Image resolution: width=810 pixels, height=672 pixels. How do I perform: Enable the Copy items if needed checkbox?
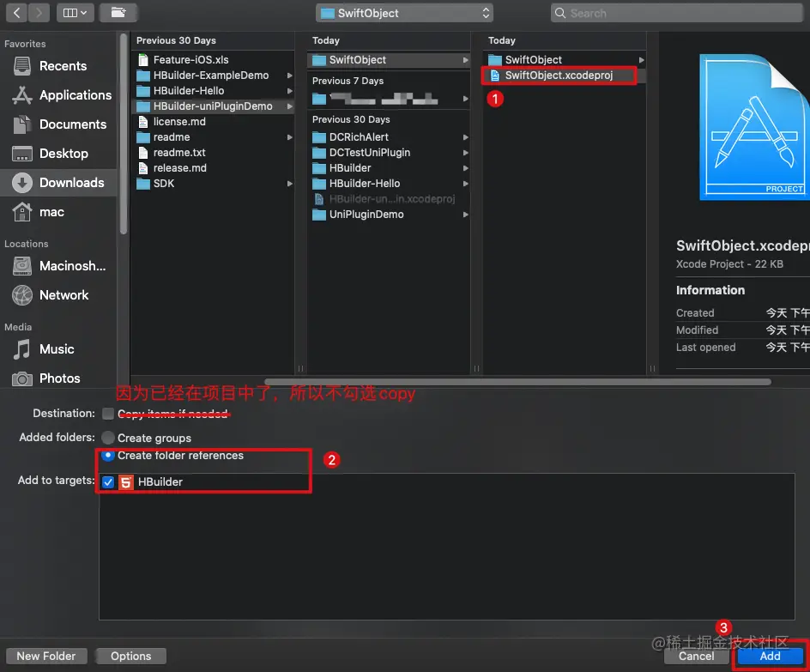(x=108, y=413)
